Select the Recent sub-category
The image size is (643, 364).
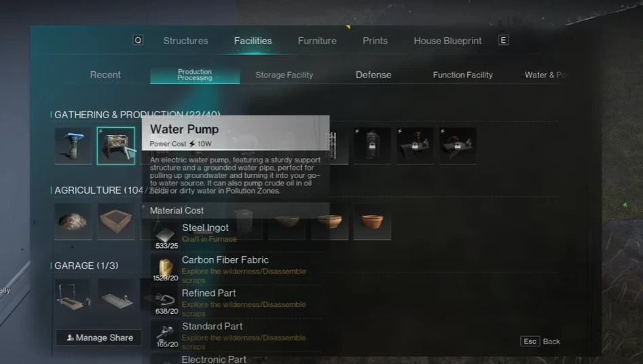105,75
